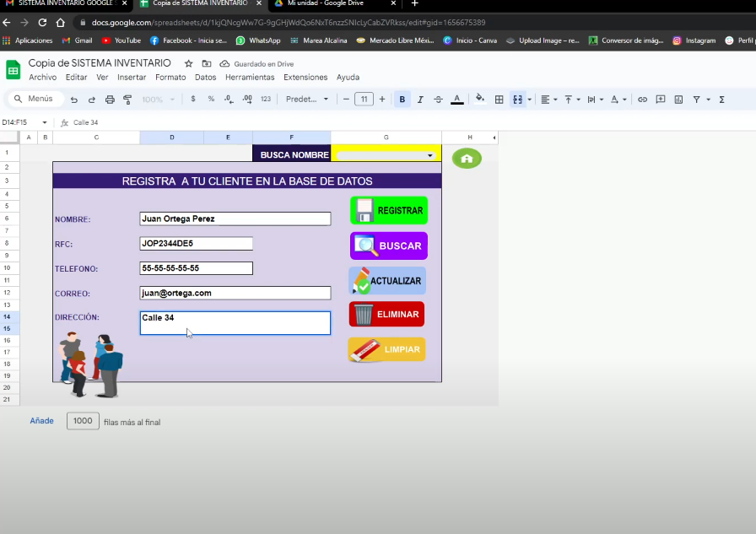Click the green home icon above BUSCAR
The height and width of the screenshot is (534, 756).
(467, 159)
